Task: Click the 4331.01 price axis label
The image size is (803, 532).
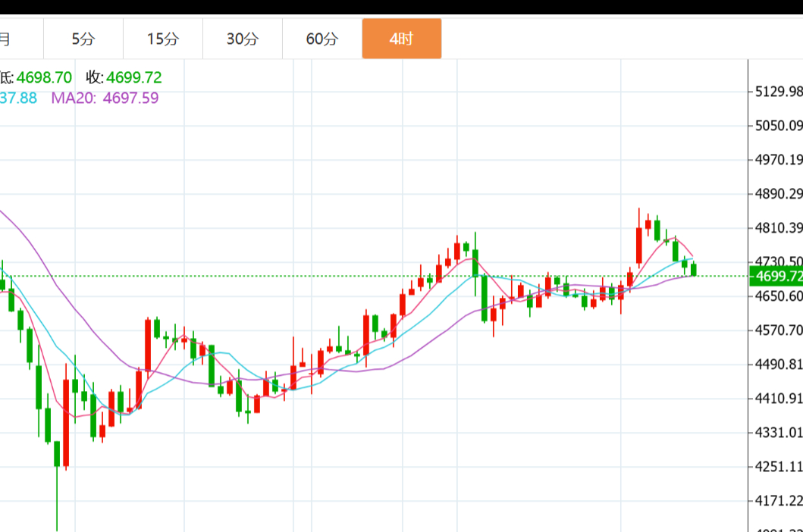Action: pyautogui.click(x=778, y=433)
